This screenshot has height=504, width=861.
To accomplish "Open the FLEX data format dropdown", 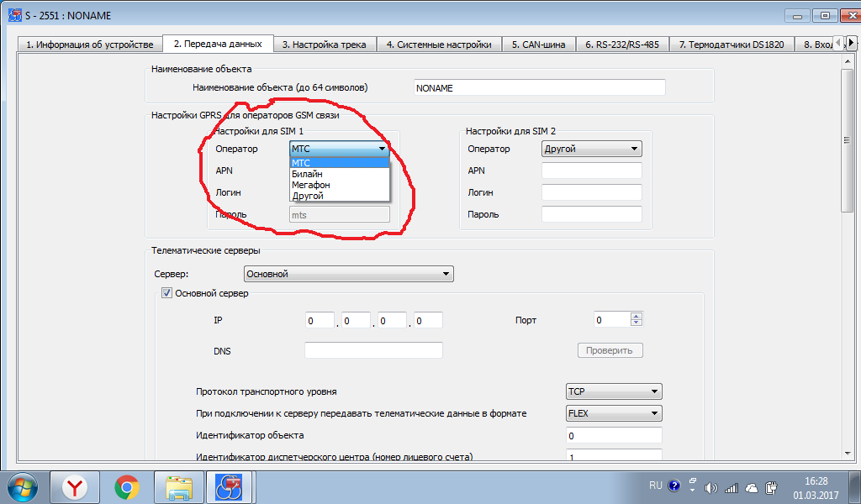I will [x=614, y=413].
